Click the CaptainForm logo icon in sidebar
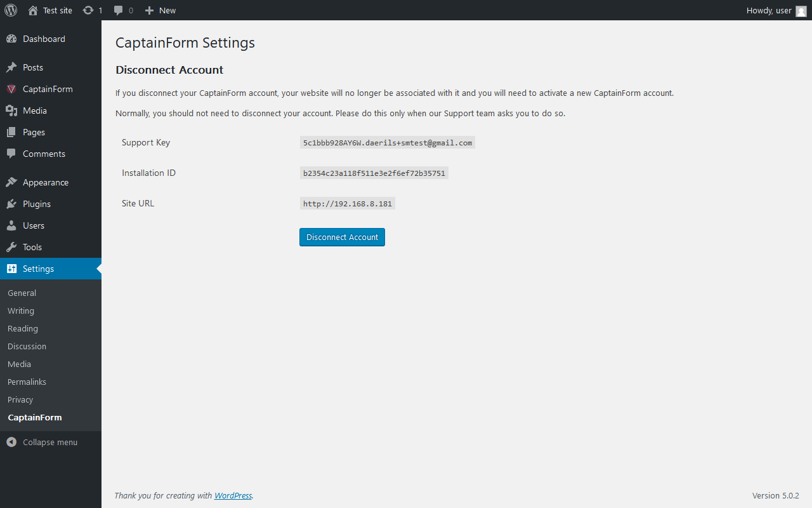The image size is (812, 508). pos(11,89)
